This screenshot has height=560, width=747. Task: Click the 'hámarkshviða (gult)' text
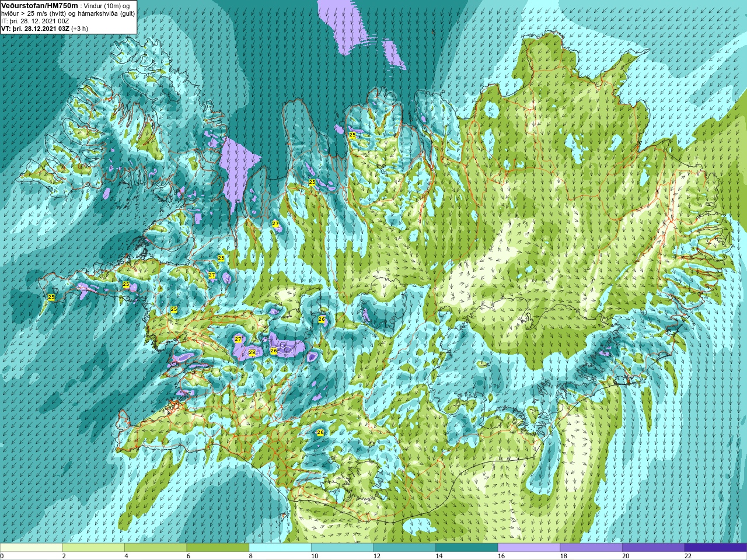(x=106, y=13)
